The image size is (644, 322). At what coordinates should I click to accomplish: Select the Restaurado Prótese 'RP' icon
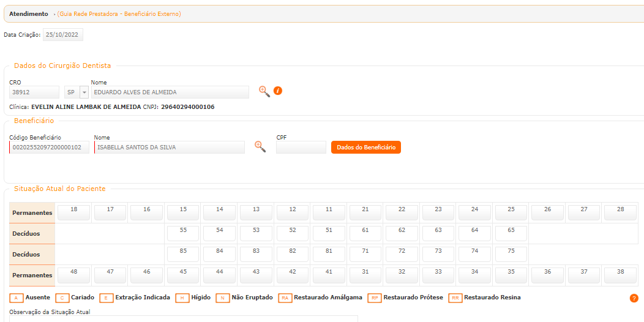(x=374, y=298)
